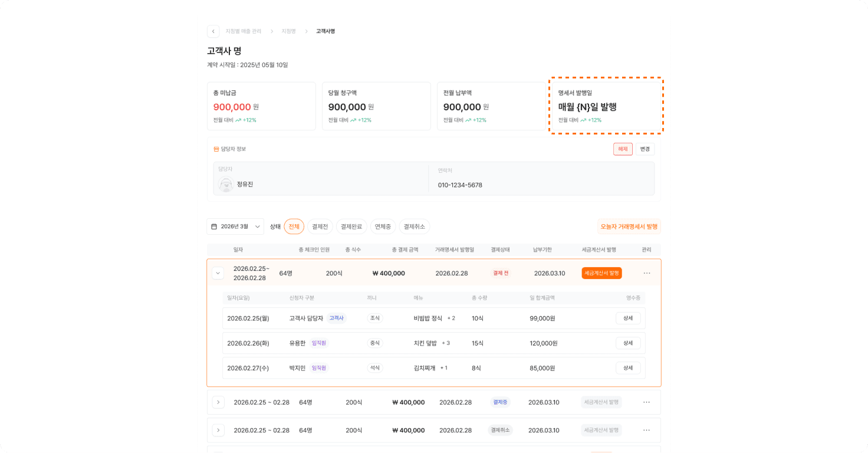Click the 해제 button in 담당자 정보
The height and width of the screenshot is (453, 868).
tap(623, 149)
